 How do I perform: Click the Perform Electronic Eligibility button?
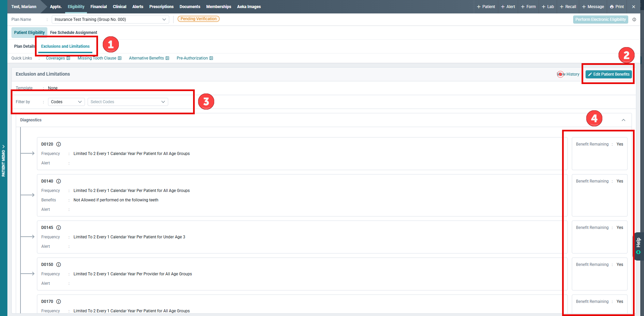point(601,19)
